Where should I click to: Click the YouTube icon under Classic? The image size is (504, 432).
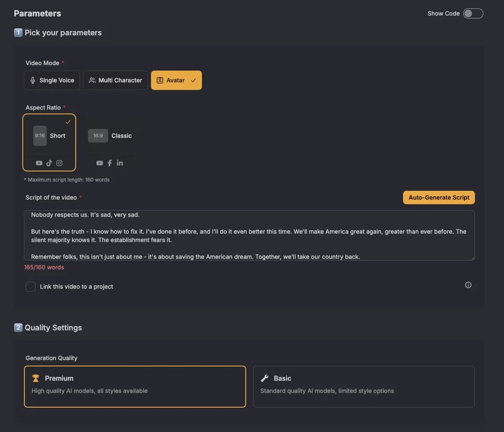(100, 163)
